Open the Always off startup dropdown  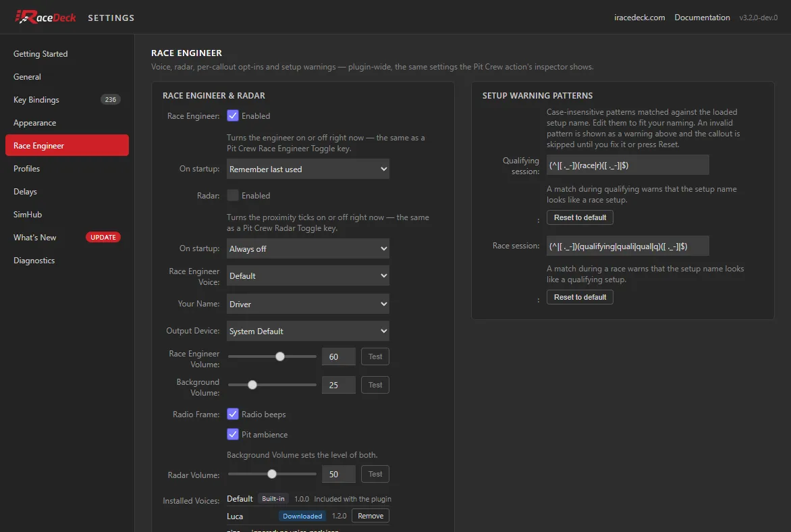coord(308,249)
